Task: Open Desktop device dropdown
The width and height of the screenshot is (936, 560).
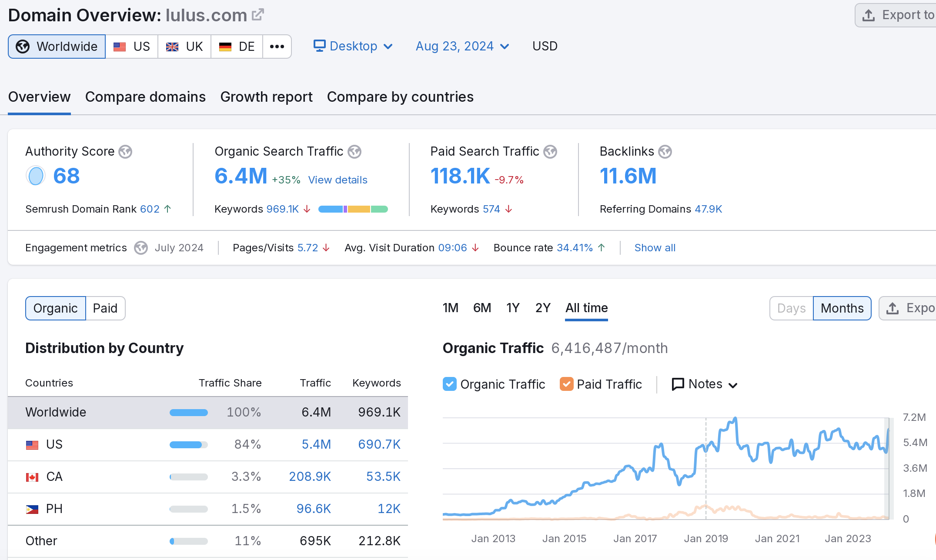Action: [353, 46]
